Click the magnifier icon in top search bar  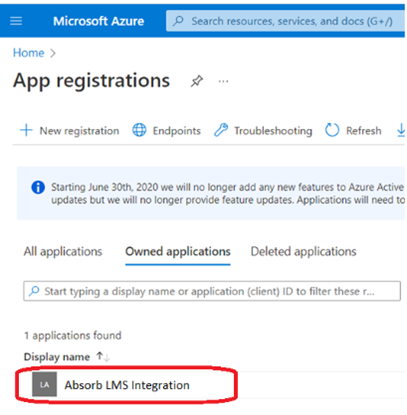tap(178, 21)
